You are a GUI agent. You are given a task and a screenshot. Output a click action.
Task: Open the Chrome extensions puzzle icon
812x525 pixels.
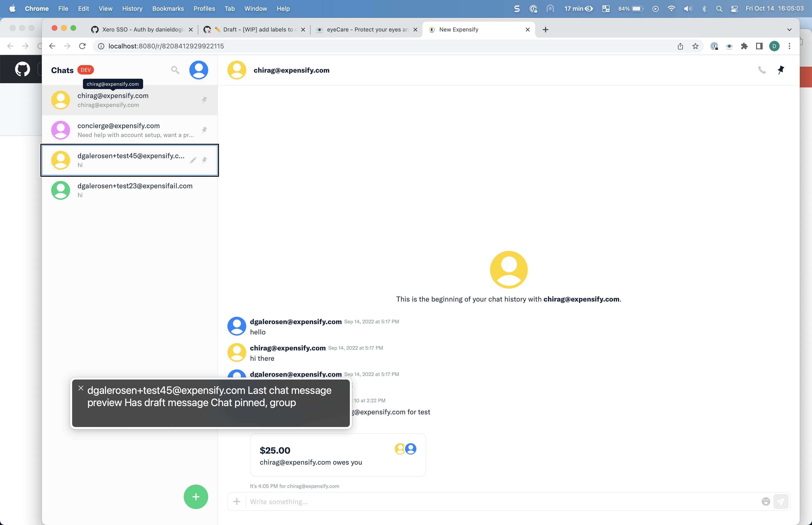(744, 46)
